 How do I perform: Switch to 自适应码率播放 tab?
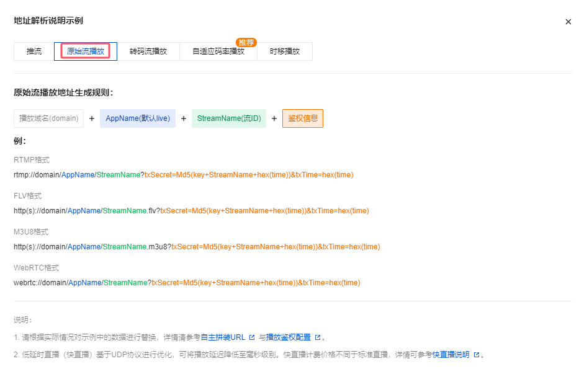[218, 51]
